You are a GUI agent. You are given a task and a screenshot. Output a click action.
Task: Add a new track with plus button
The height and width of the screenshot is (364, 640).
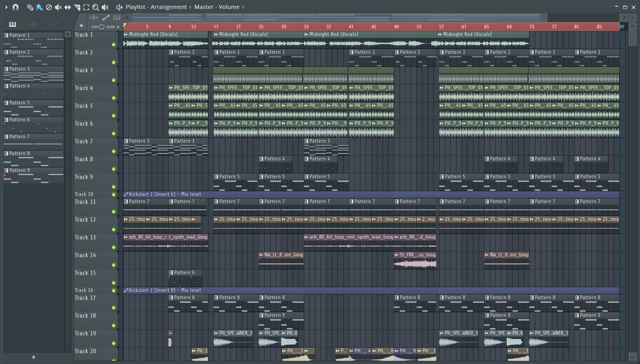tap(81, 26)
